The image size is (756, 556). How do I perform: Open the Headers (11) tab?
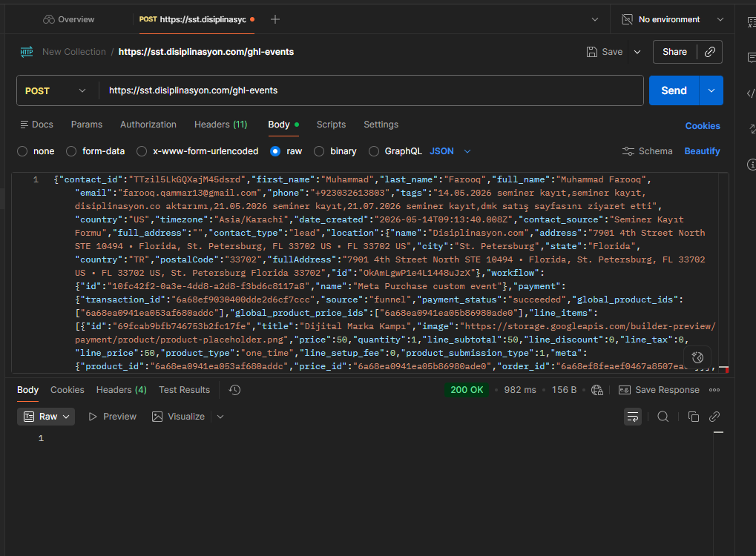click(221, 125)
